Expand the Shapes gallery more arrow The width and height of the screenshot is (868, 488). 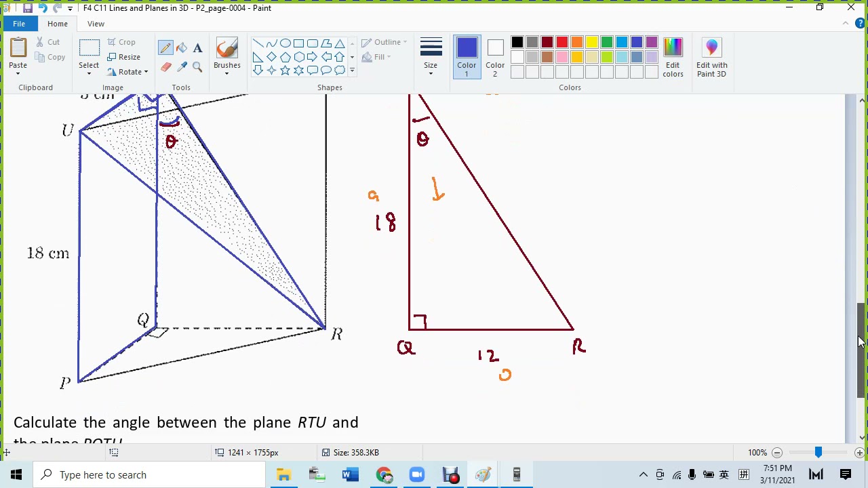352,70
